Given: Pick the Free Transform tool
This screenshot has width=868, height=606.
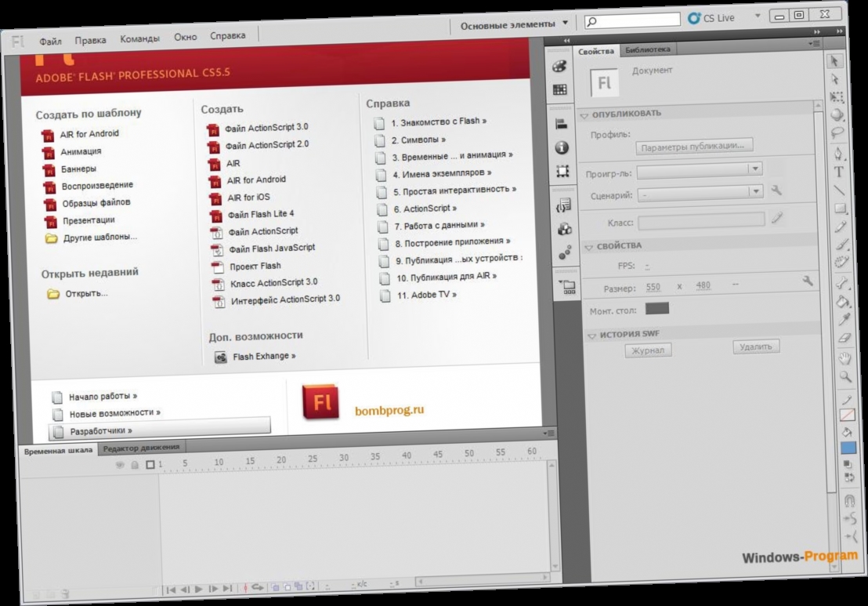Looking at the screenshot, I should pos(837,97).
